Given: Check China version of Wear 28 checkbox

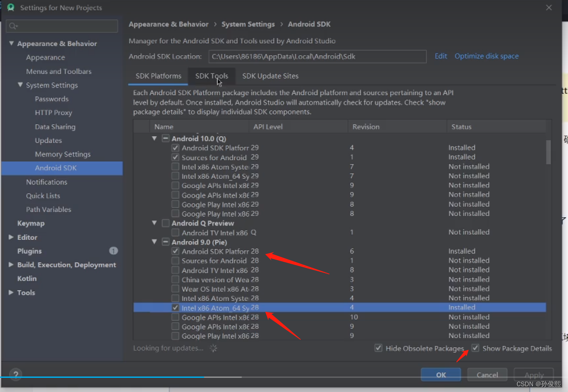Looking at the screenshot, I should [175, 280].
